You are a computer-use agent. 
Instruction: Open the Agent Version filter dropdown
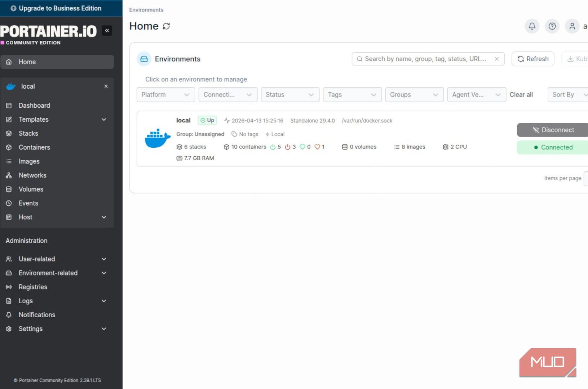pyautogui.click(x=477, y=95)
